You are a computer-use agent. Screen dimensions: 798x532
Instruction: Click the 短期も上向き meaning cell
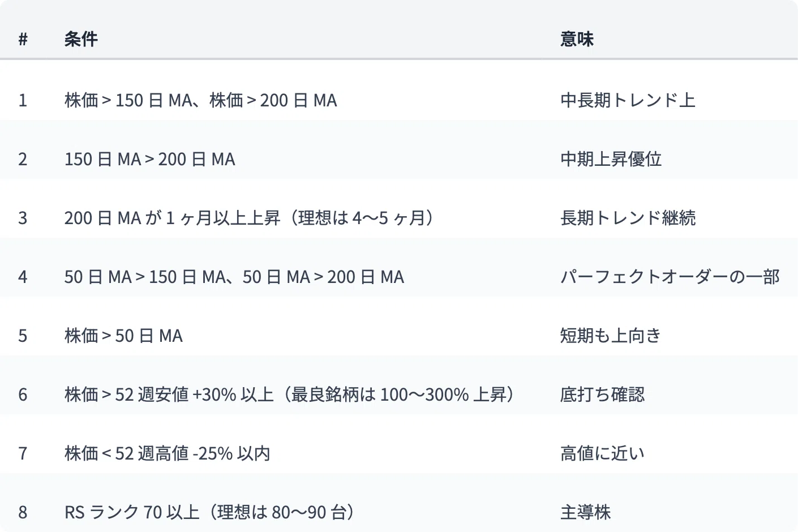[611, 336]
